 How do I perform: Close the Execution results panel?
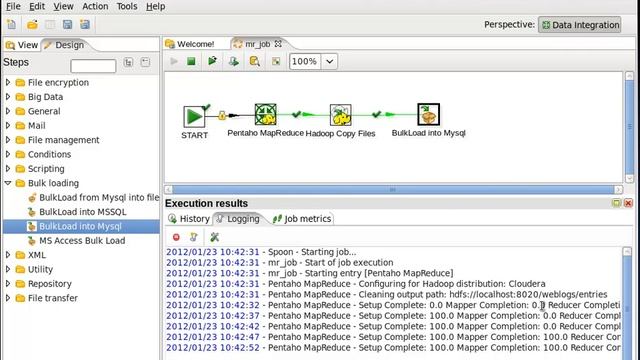[628, 203]
